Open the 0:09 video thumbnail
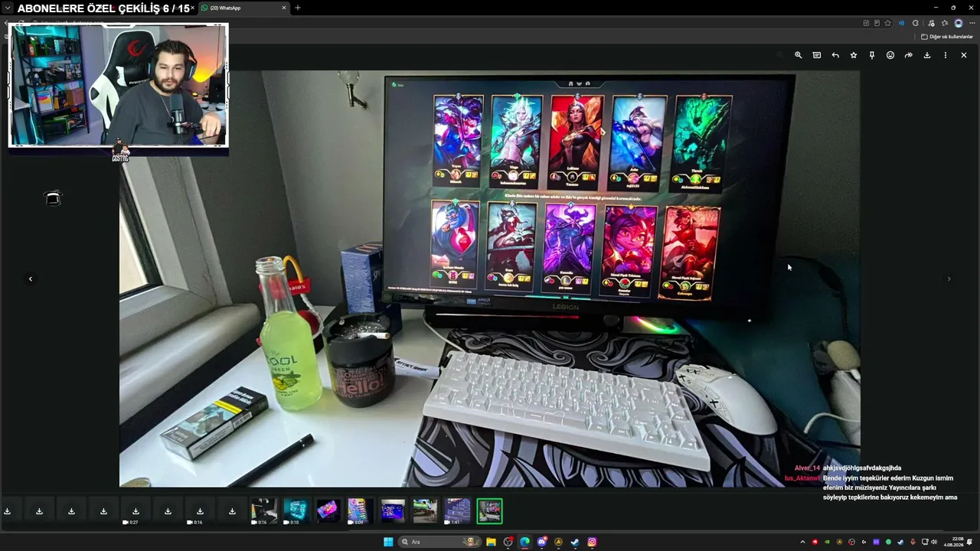980x551 pixels. click(361, 511)
